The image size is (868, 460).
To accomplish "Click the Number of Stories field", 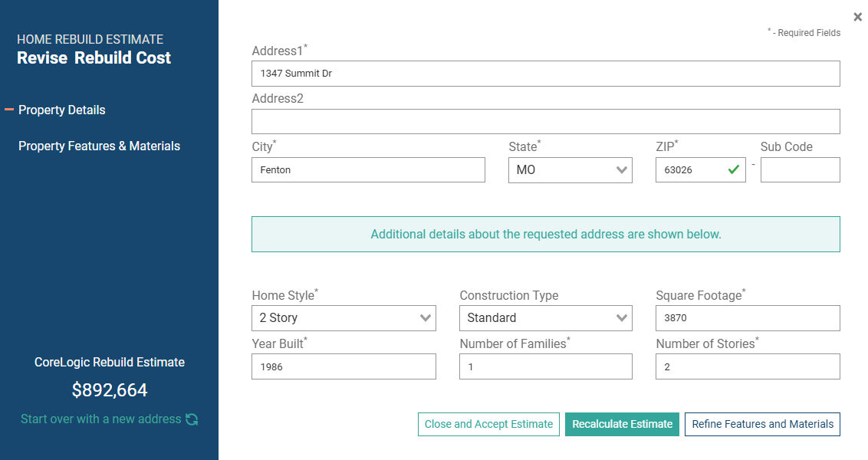I will coord(748,366).
